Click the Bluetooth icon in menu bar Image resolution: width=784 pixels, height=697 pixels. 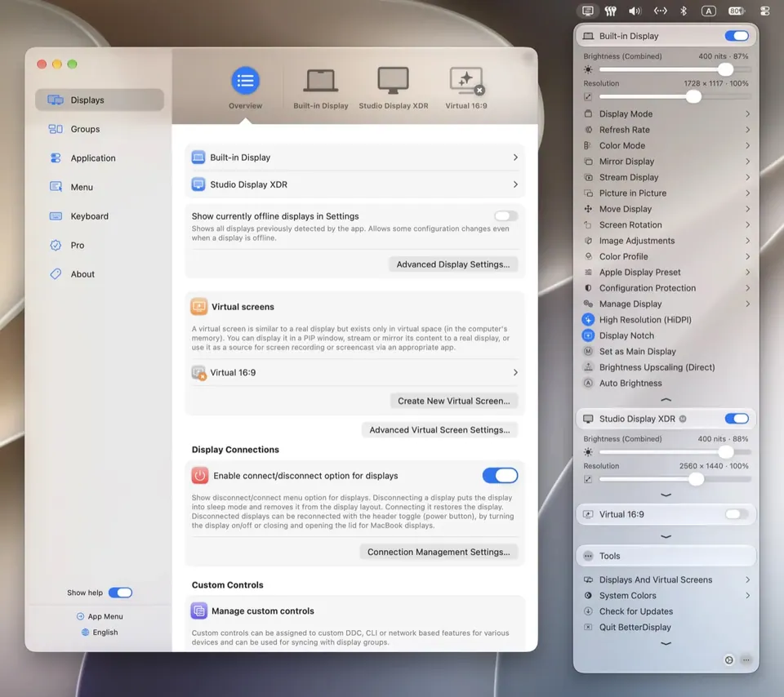click(x=684, y=11)
